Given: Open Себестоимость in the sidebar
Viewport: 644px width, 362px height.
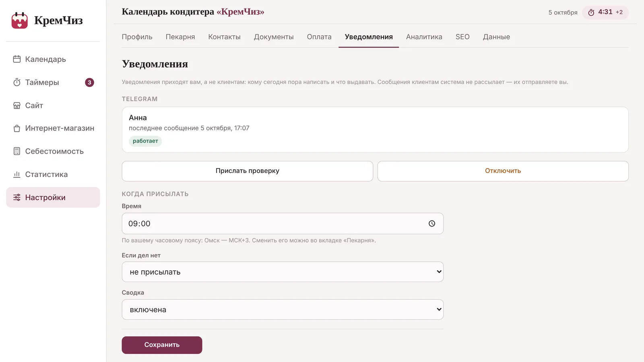Looking at the screenshot, I should 53,151.
